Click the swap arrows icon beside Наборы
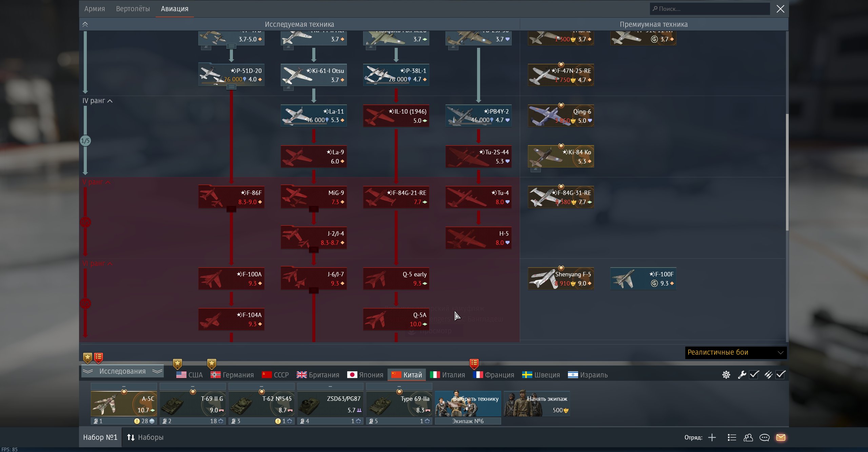Image resolution: width=868 pixels, height=452 pixels. pos(131,437)
